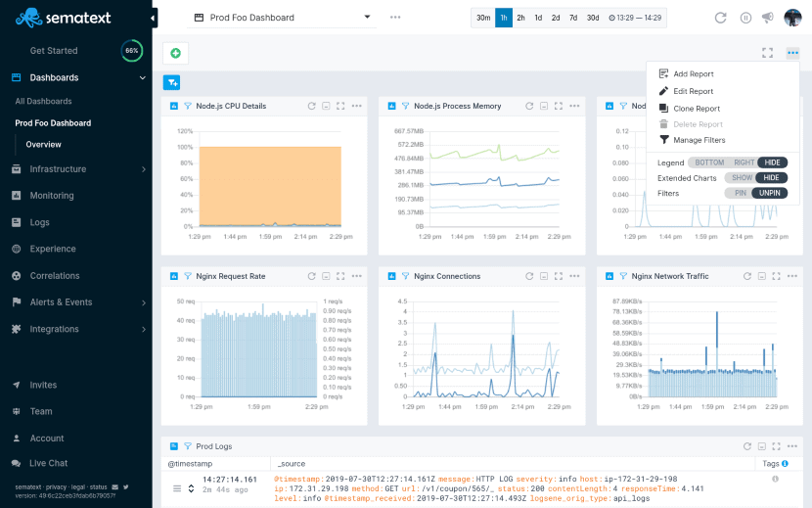This screenshot has height=508, width=812.
Task: Minimize the Nginx Network Traffic panel
Action: (x=762, y=276)
